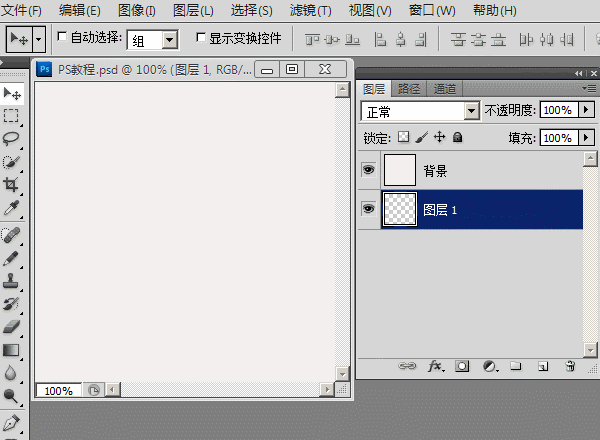This screenshot has width=600, height=440.
Task: Create a new layer group
Action: click(515, 366)
